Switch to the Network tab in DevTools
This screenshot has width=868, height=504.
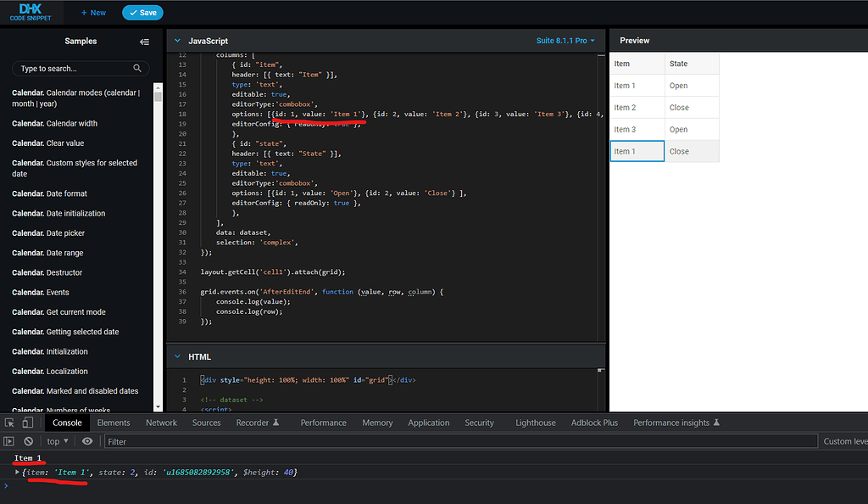coord(161,422)
